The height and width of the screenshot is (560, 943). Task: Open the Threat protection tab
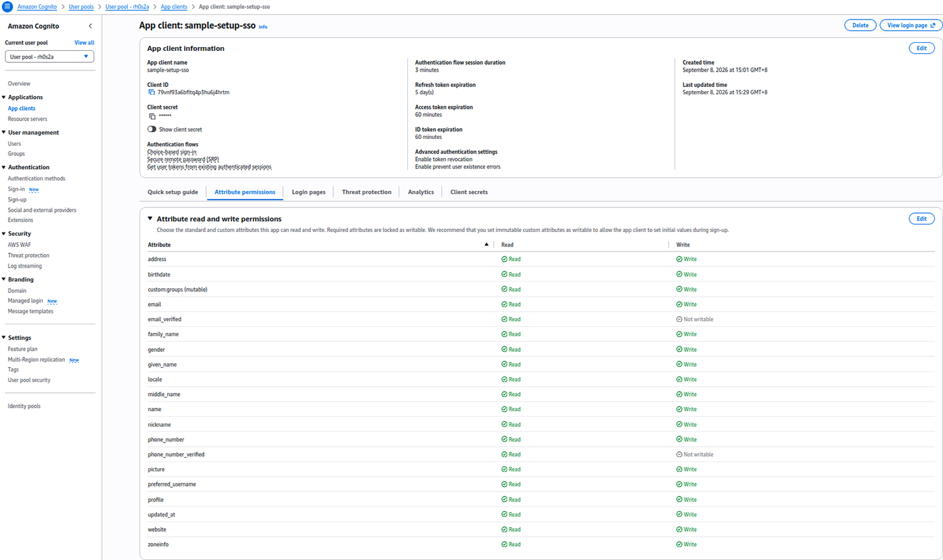[x=367, y=192]
